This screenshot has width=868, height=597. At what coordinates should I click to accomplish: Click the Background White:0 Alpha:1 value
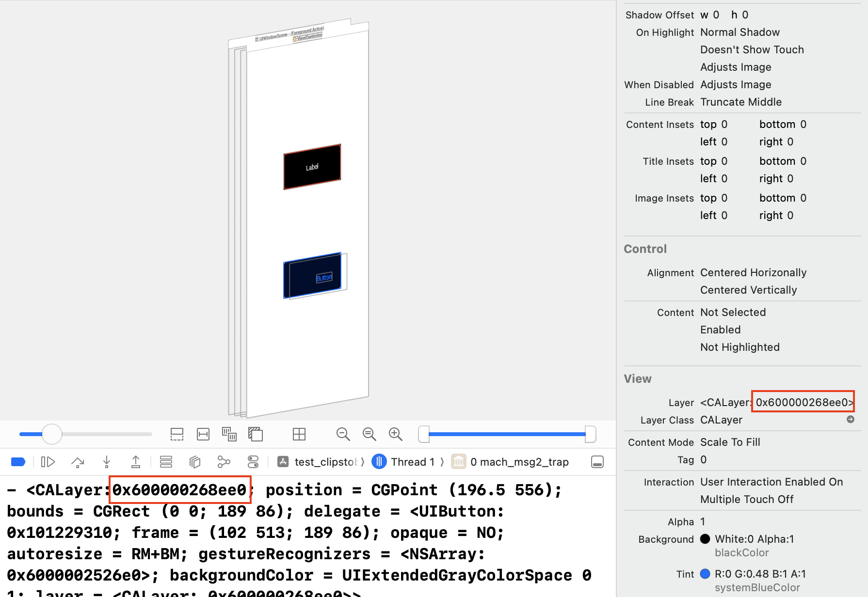[x=755, y=539]
